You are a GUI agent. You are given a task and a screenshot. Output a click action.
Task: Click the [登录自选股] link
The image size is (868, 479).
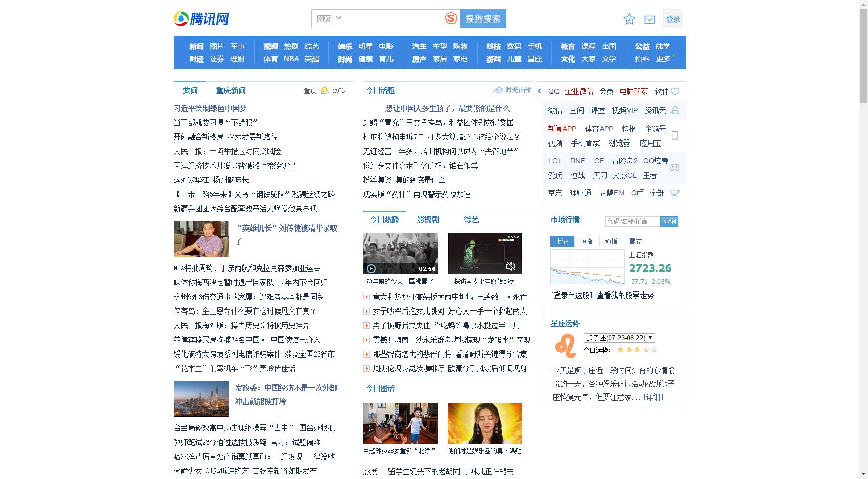(x=572, y=295)
